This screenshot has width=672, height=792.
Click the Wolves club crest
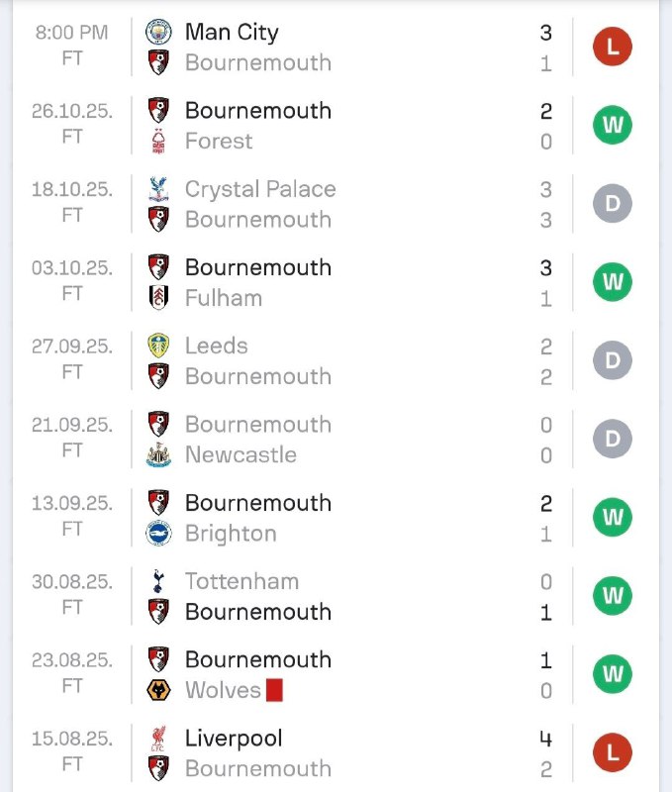click(x=158, y=690)
